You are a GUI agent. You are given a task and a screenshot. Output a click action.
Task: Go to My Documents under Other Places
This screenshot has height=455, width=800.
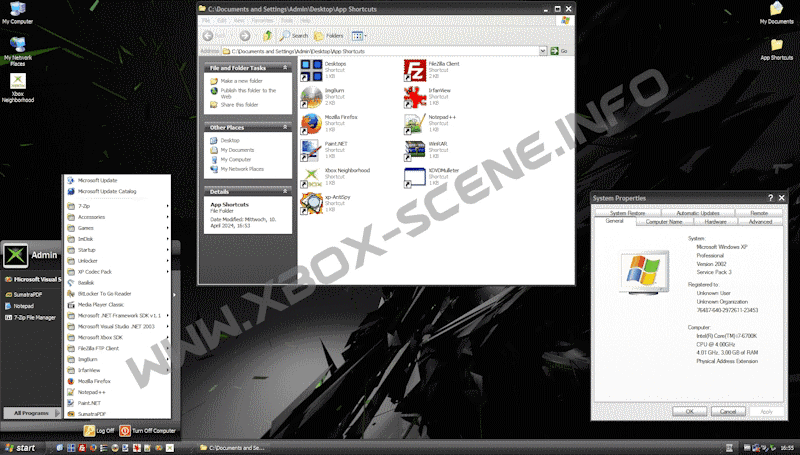tap(237, 150)
